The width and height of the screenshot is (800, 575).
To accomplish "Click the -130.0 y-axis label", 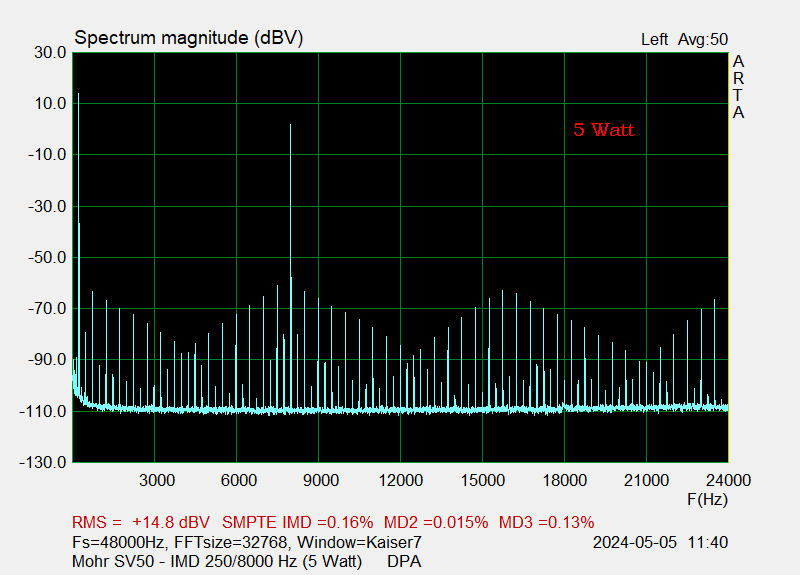I will click(43, 463).
